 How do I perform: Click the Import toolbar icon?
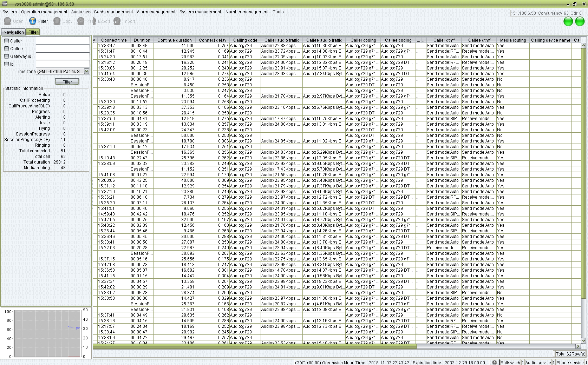117,21
